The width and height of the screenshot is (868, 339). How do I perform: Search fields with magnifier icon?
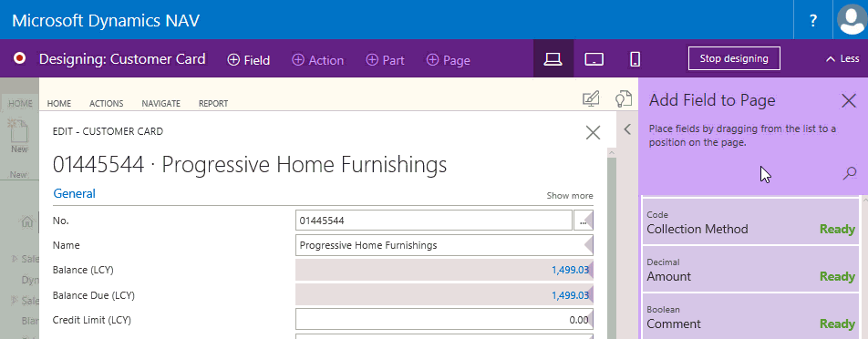click(849, 174)
